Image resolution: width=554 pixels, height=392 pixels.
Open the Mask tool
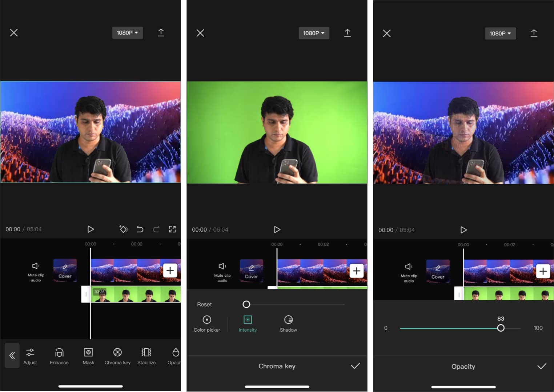pos(88,356)
